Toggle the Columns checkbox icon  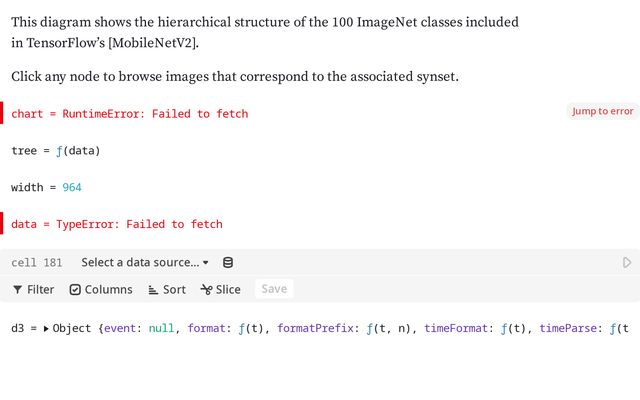tap(75, 290)
